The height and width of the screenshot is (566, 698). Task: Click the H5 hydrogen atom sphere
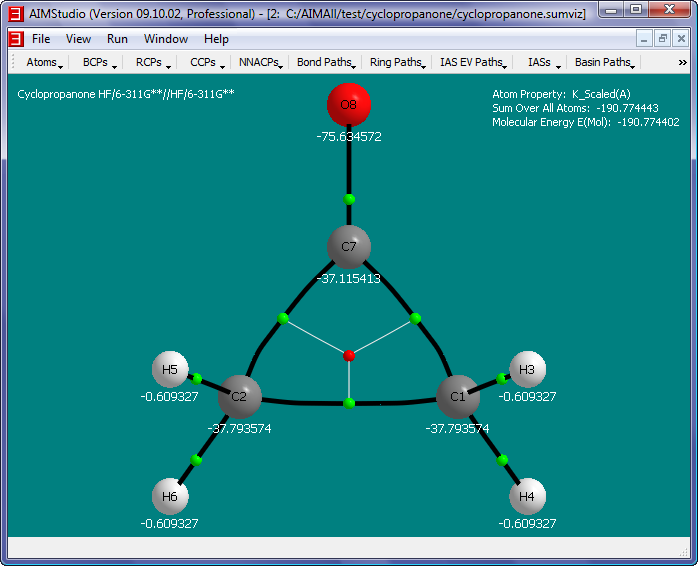(170, 370)
